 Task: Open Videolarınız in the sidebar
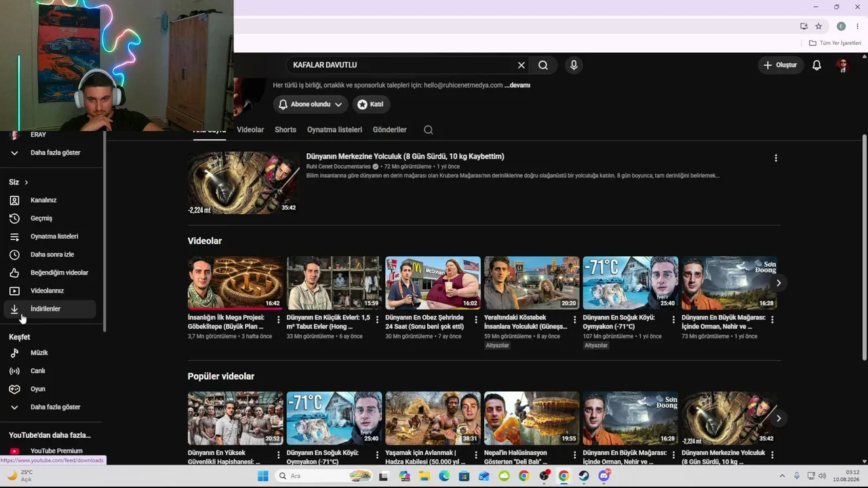click(49, 291)
